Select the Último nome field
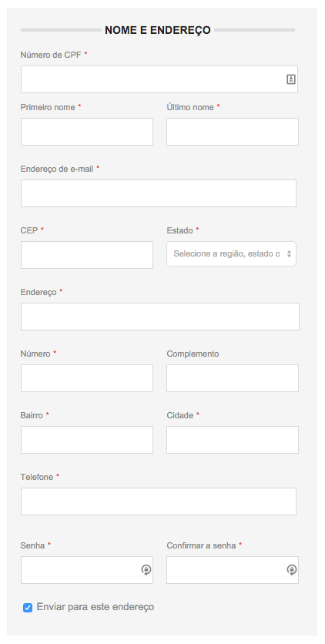The height and width of the screenshot is (644, 325). pyautogui.click(x=233, y=132)
